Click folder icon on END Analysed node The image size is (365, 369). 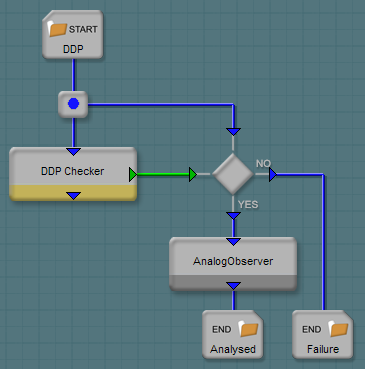249,329
